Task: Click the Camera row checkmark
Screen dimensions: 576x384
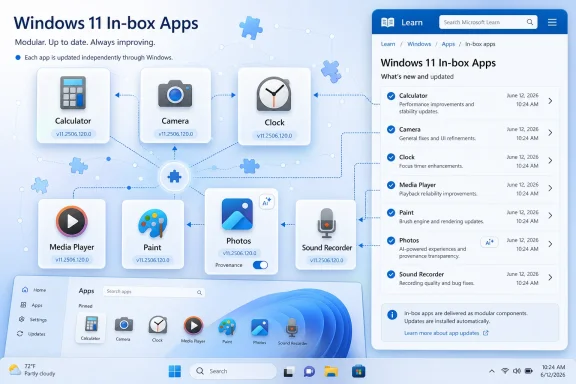Action: click(391, 129)
